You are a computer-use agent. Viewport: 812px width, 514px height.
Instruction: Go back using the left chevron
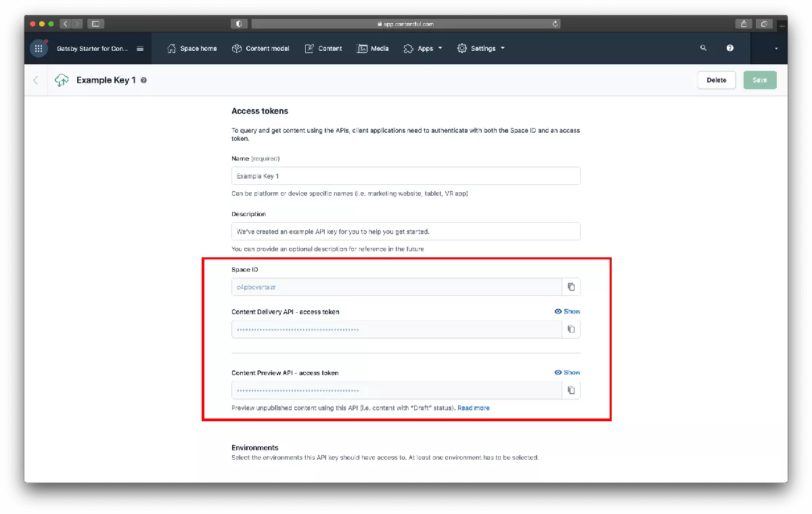tap(36, 80)
